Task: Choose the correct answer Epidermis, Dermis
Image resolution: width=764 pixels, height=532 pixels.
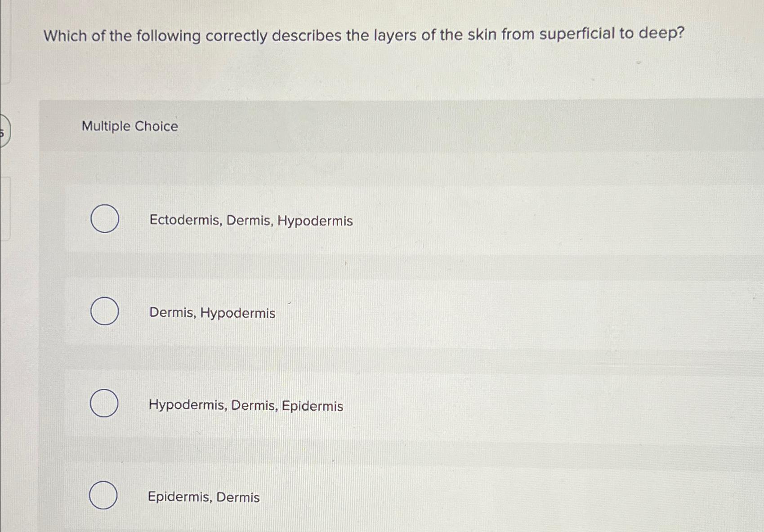Action: pos(203,497)
